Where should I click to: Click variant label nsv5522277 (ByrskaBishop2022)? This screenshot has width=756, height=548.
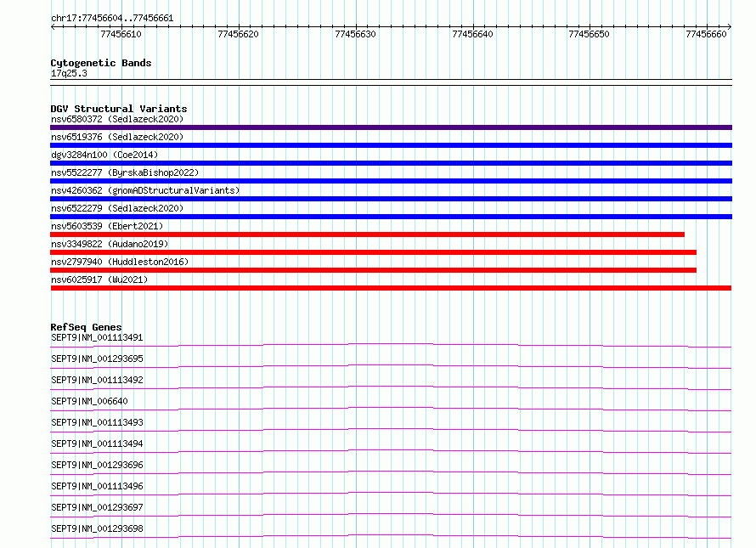(x=125, y=172)
